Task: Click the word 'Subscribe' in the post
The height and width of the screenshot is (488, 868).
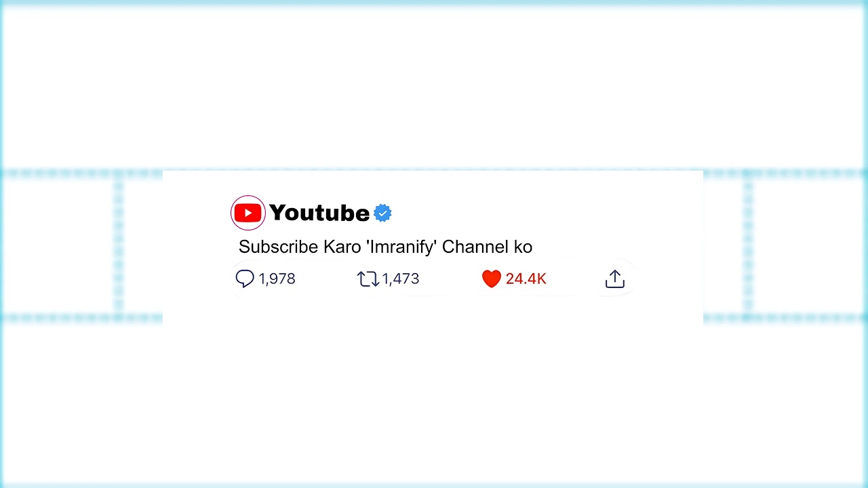Action: [x=278, y=247]
